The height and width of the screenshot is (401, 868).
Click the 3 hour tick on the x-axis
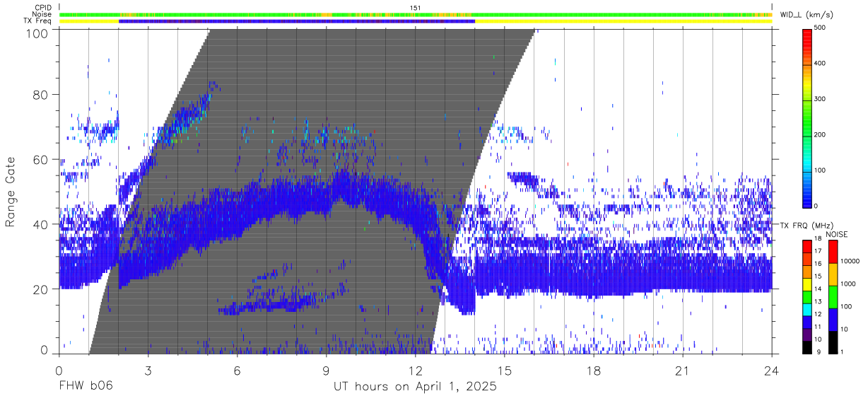click(148, 371)
